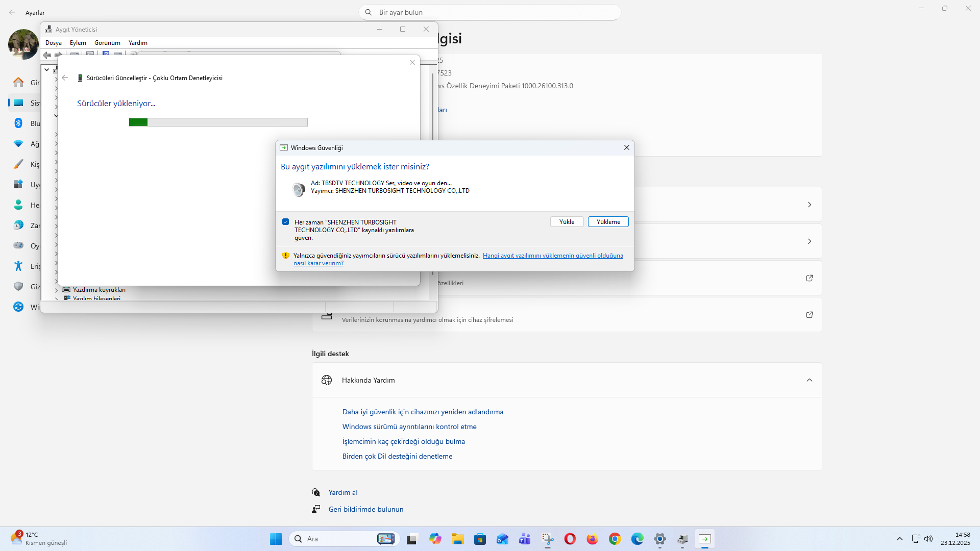
Task: Open the Yardım menu in Aygıt Yöneticisi
Action: click(138, 43)
